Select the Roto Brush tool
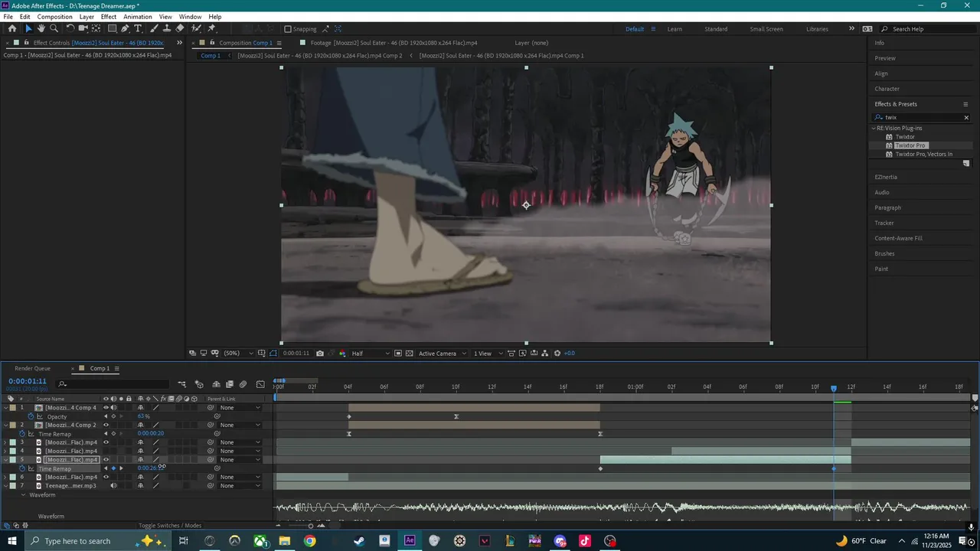This screenshot has width=980, height=551. pyautogui.click(x=197, y=28)
